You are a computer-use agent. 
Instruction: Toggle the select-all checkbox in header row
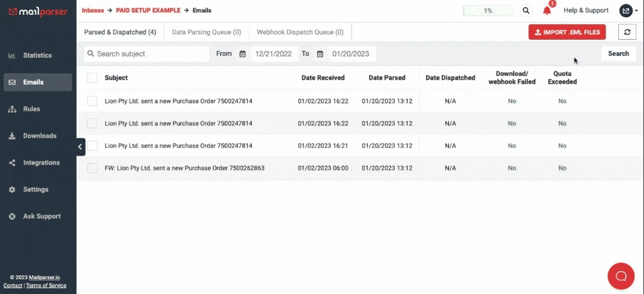click(92, 78)
